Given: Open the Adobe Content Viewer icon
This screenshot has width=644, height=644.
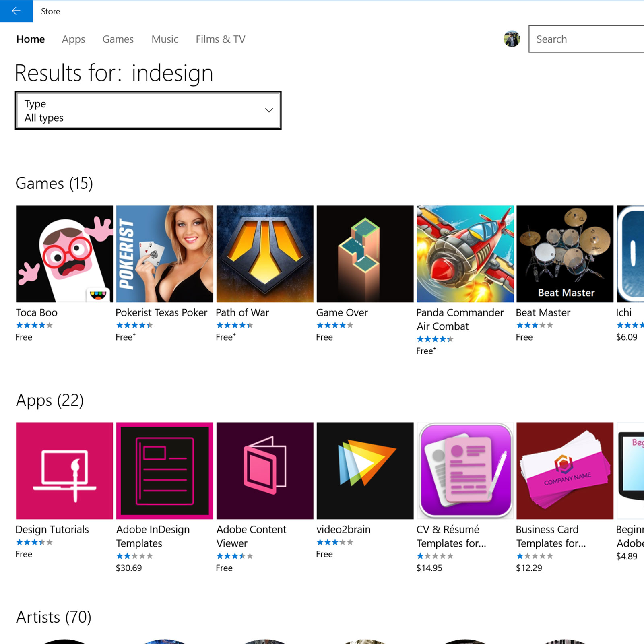Looking at the screenshot, I should point(264,471).
